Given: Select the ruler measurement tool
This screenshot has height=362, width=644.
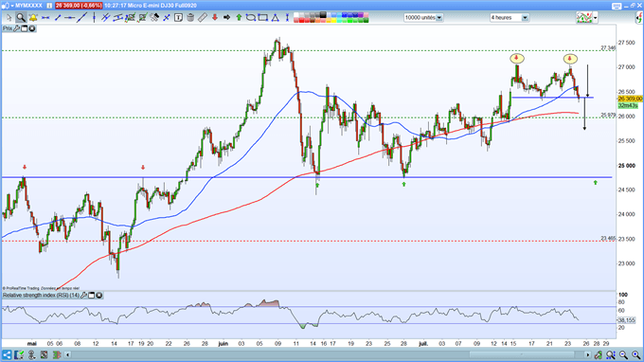Looking at the screenshot, I should pos(202,18).
